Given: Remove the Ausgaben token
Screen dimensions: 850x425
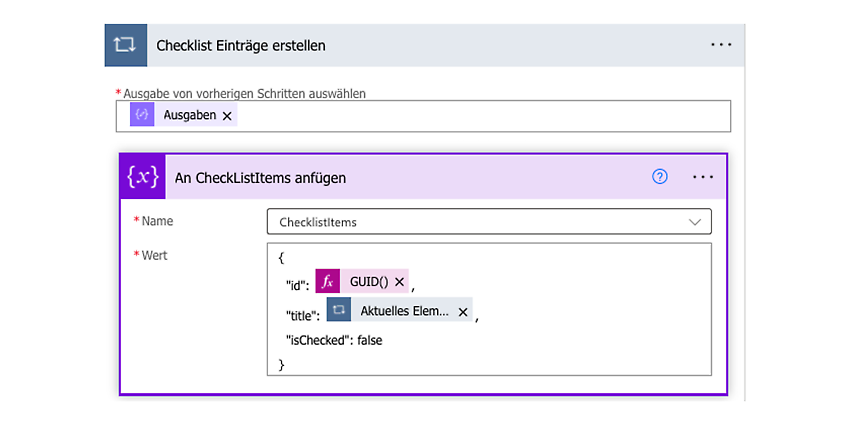Looking at the screenshot, I should (x=227, y=115).
